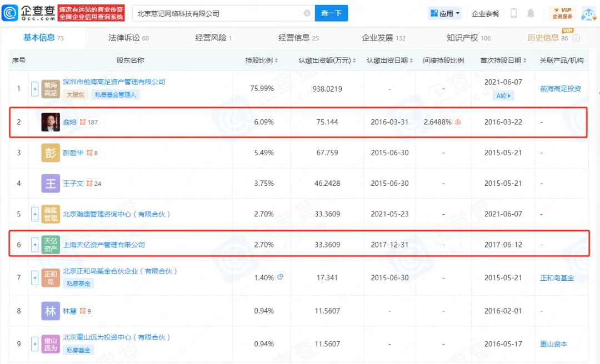Sort by 持股比例 column
The height and width of the screenshot is (364, 600).
click(262, 60)
